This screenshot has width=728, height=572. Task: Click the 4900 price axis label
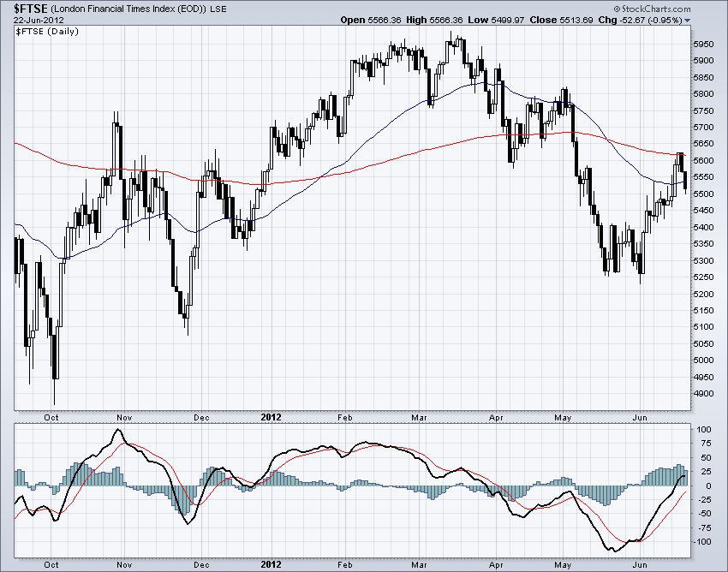point(703,394)
